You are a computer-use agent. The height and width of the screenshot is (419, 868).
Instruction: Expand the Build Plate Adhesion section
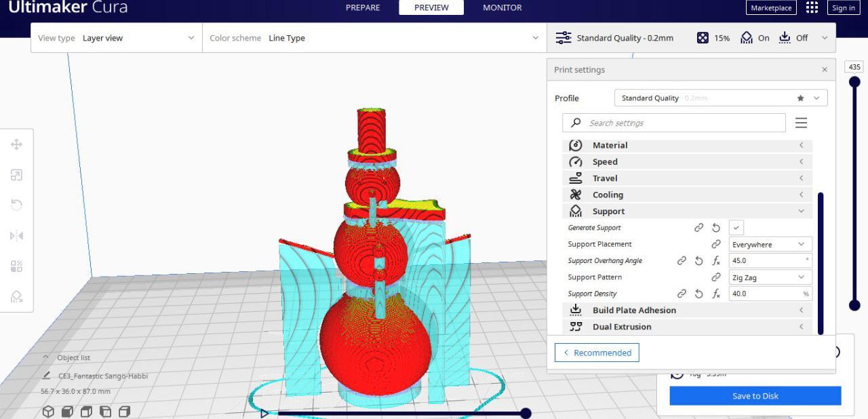pos(687,311)
